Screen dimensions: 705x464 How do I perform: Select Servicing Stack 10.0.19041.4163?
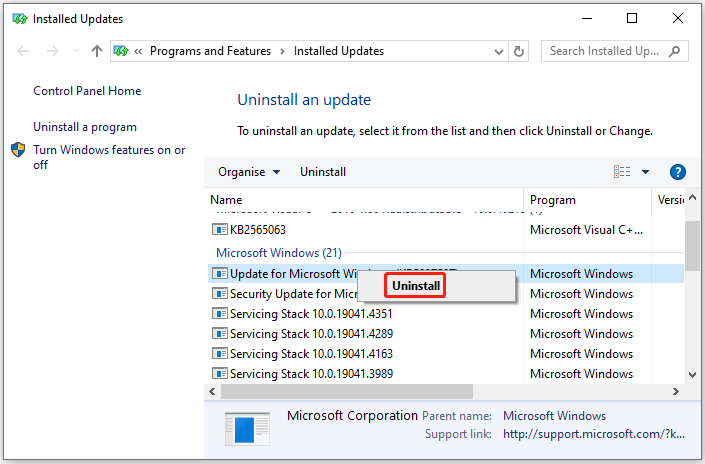click(446, 354)
